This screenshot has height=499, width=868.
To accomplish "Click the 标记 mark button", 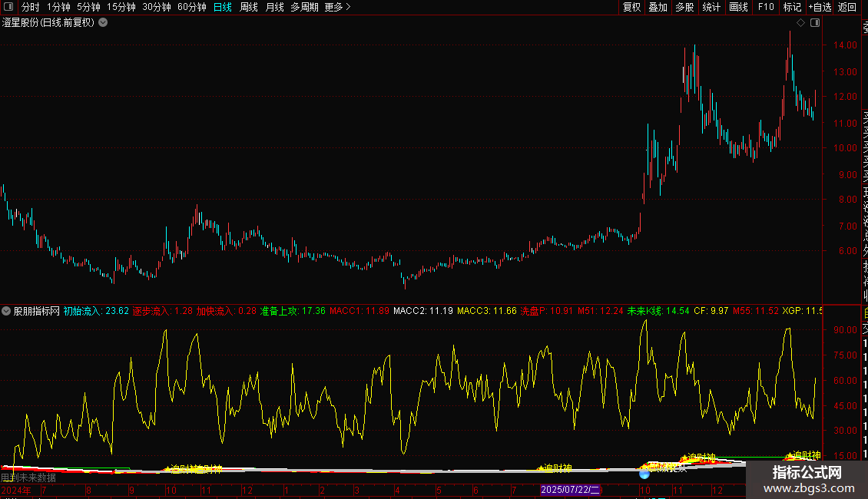I will 792,7.
